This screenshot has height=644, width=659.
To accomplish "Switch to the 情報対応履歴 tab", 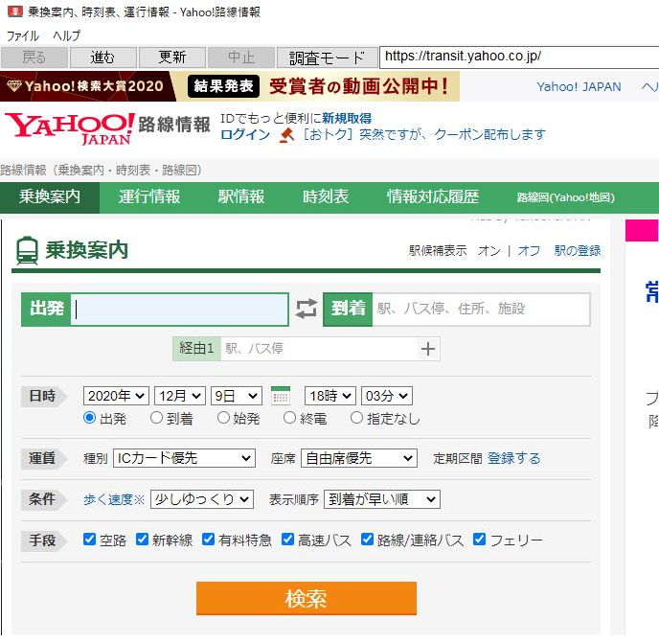I will pos(433,197).
